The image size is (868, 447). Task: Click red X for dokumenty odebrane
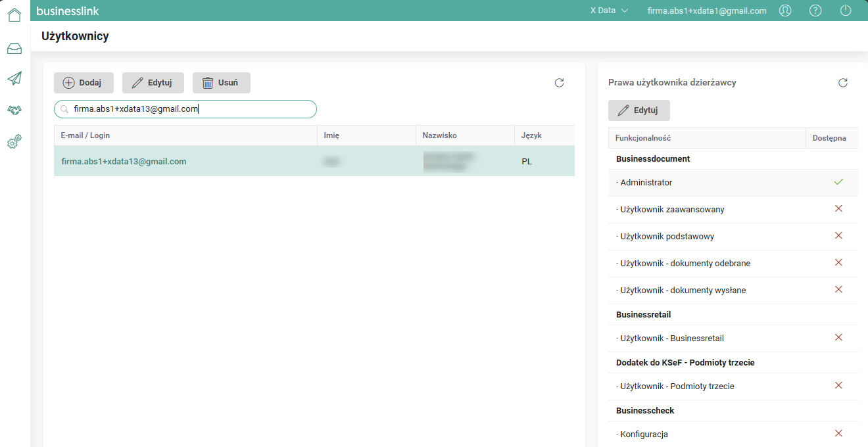[838, 262]
